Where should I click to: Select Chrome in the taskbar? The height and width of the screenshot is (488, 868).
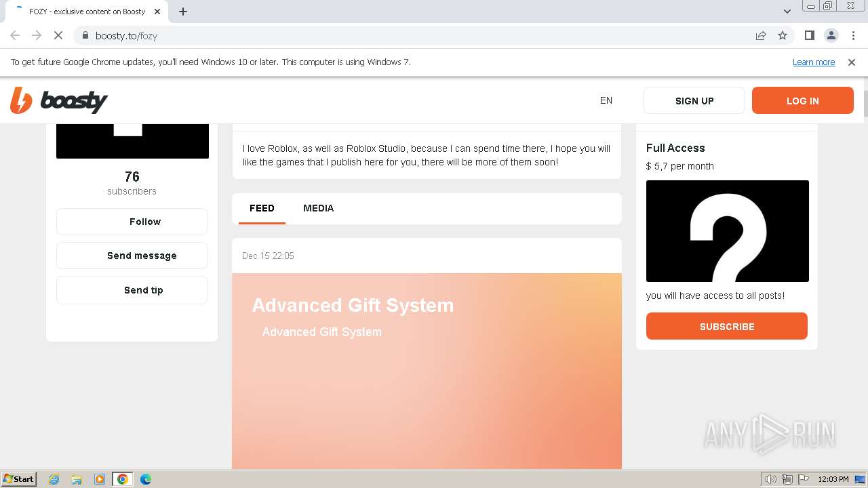pos(123,479)
